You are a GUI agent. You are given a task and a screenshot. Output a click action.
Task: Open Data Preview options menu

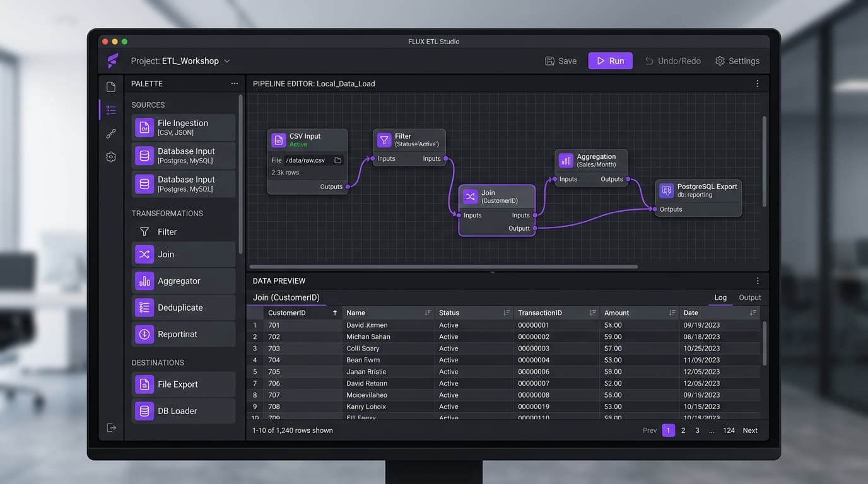(757, 281)
